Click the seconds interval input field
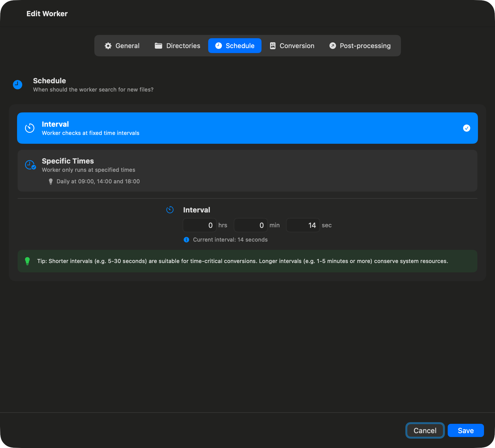This screenshot has width=495, height=448. [303, 225]
